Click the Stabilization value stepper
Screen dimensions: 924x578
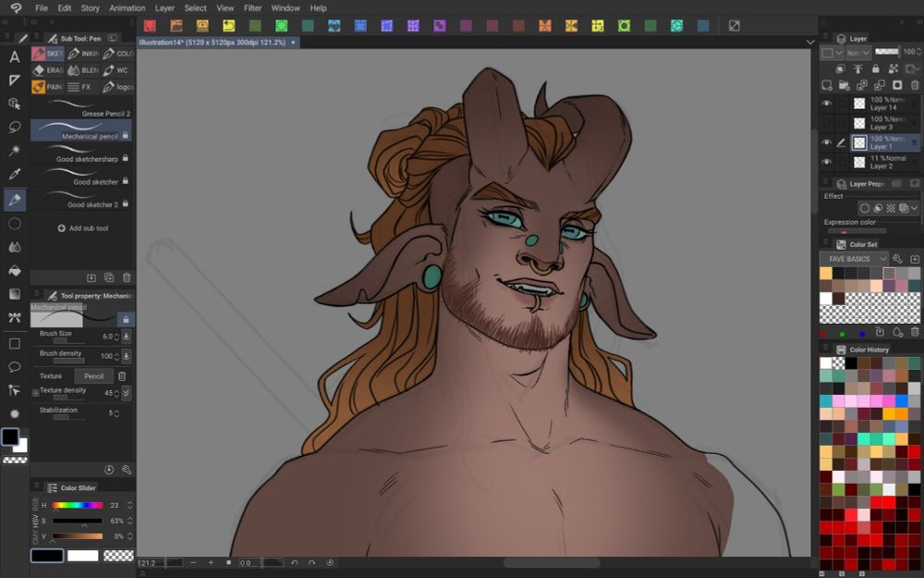[116, 413]
